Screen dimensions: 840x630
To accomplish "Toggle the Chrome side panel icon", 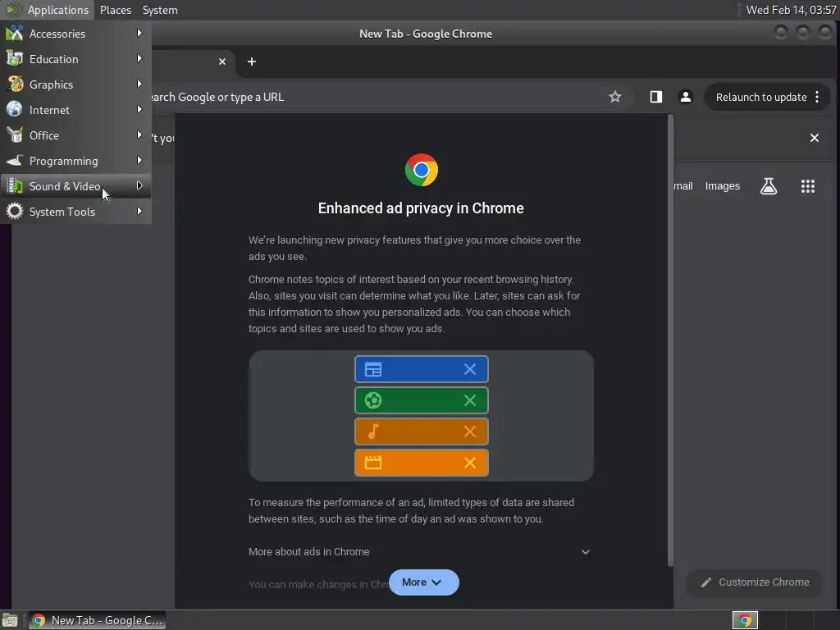I will tap(655, 97).
